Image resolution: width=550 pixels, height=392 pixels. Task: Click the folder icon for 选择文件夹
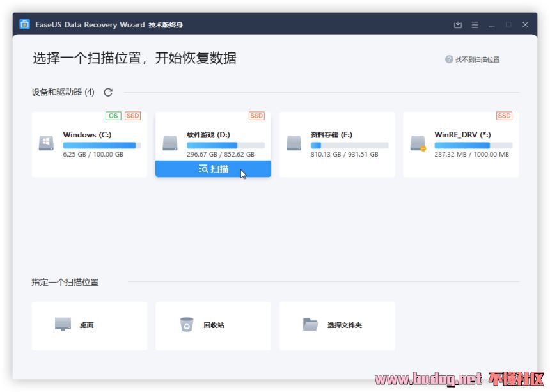click(310, 325)
